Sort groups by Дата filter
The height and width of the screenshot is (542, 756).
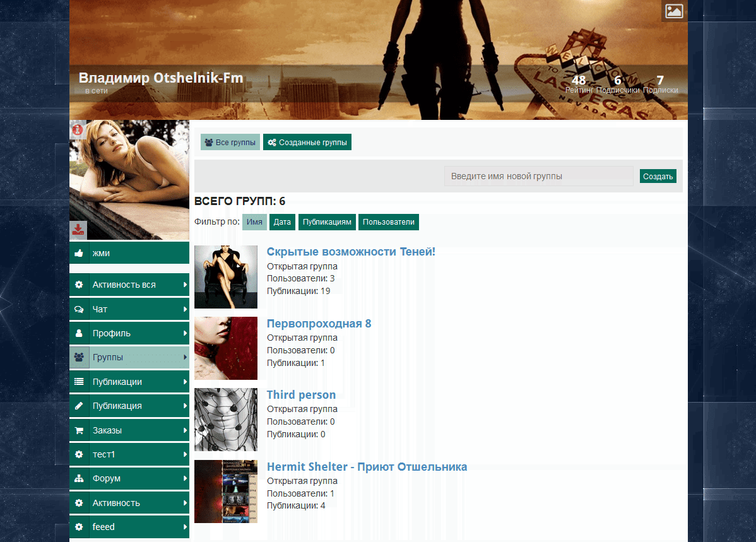pos(282,222)
